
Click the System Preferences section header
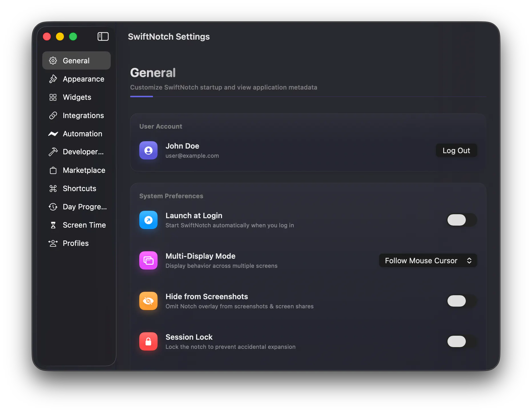tap(171, 196)
